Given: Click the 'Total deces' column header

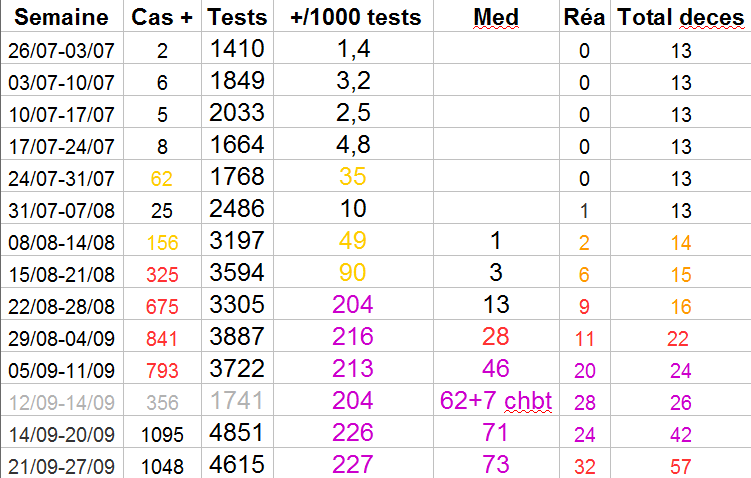Looking at the screenshot, I should [679, 17].
